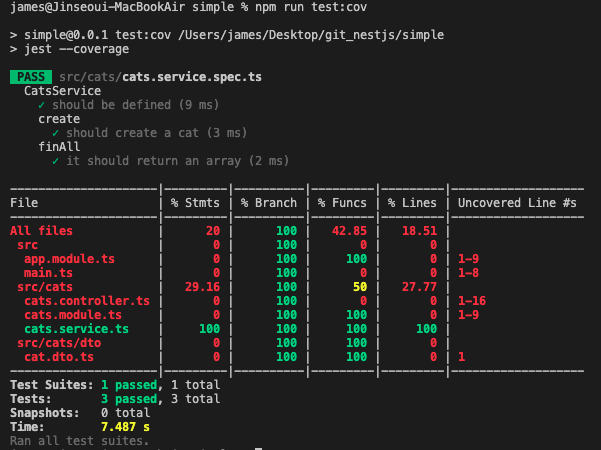Click the '% Lines' column header
This screenshot has height=450, width=601.
click(x=412, y=203)
